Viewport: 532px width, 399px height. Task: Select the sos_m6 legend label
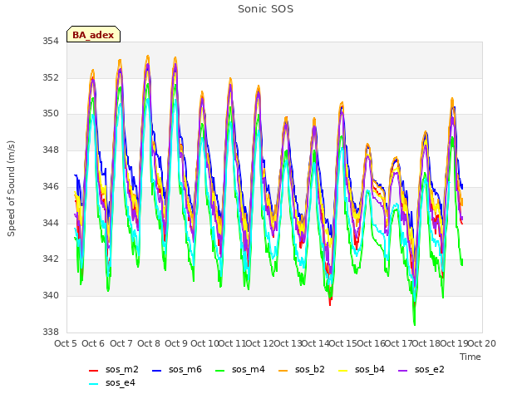(185, 369)
